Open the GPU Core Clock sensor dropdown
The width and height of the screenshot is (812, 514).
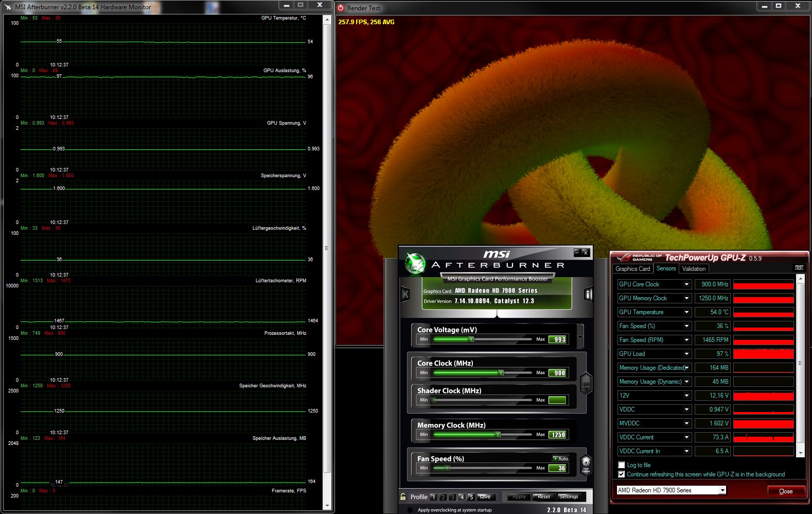pyautogui.click(x=686, y=284)
